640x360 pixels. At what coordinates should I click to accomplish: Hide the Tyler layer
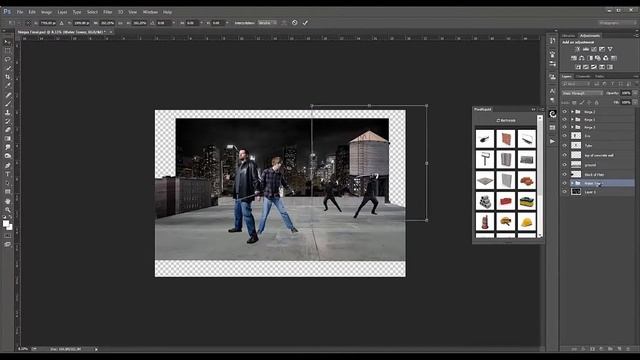point(565,145)
